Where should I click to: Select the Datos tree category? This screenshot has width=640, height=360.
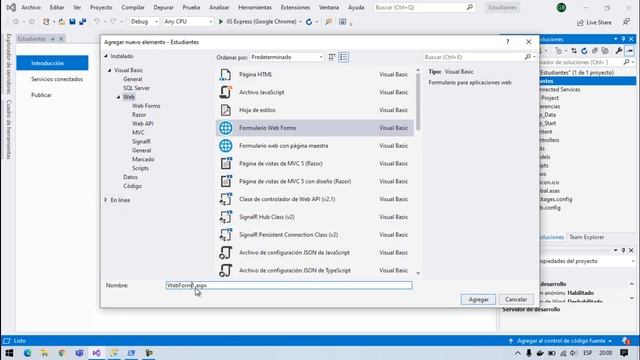[130, 177]
